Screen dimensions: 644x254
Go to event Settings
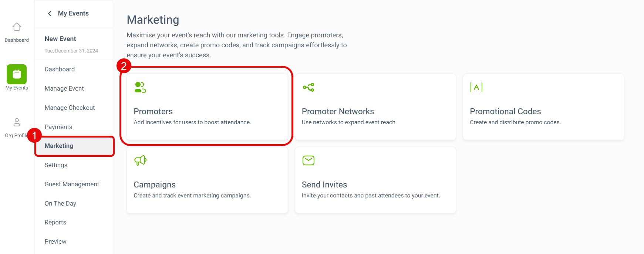tap(56, 165)
